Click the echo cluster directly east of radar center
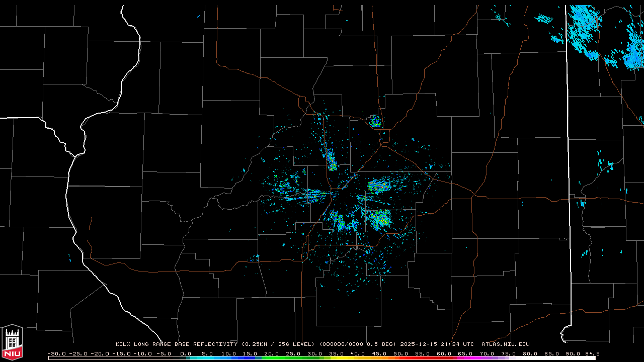Viewport: 644px width, 362px height. (x=378, y=186)
